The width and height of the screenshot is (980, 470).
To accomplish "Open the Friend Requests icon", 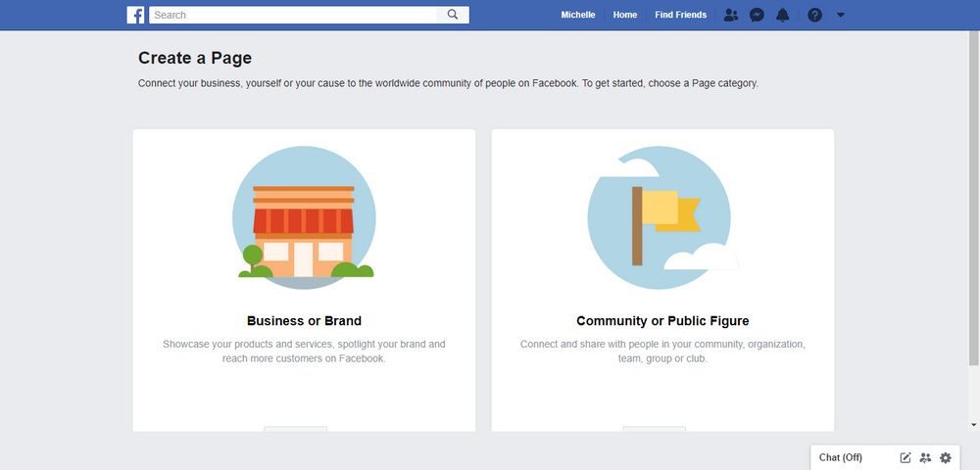I will click(731, 15).
